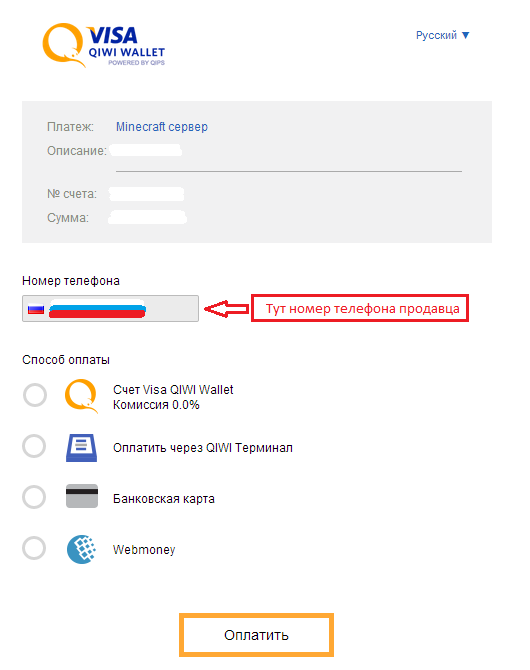530x670 pixels.
Task: Click the Visa QIWI Wallet logo
Action: pos(103,45)
